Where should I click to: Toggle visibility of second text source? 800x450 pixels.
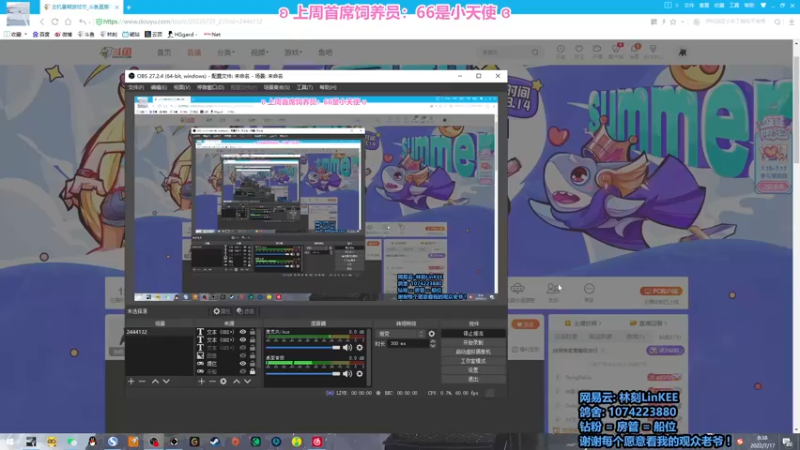click(243, 340)
